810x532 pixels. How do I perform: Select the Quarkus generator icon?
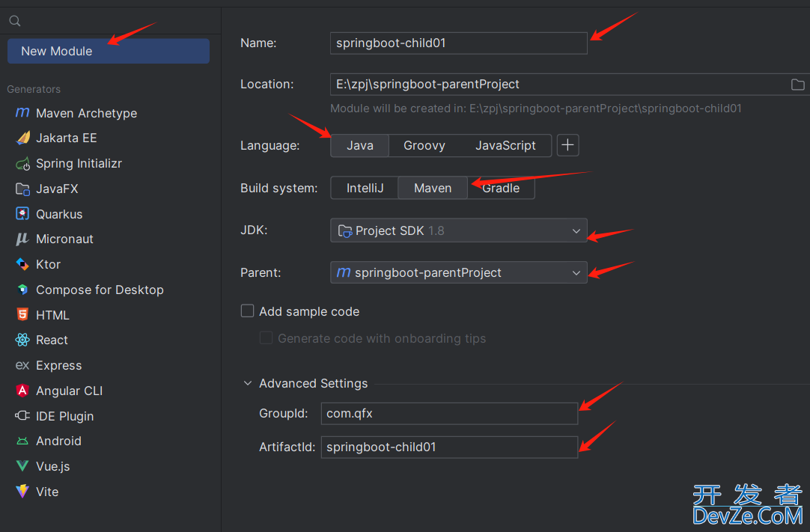click(22, 214)
